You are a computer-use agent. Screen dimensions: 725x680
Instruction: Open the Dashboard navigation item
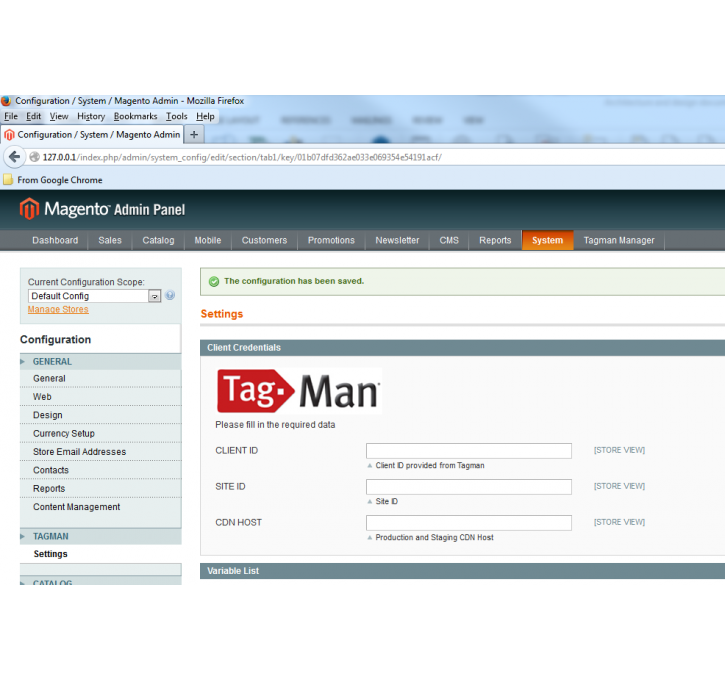point(55,240)
